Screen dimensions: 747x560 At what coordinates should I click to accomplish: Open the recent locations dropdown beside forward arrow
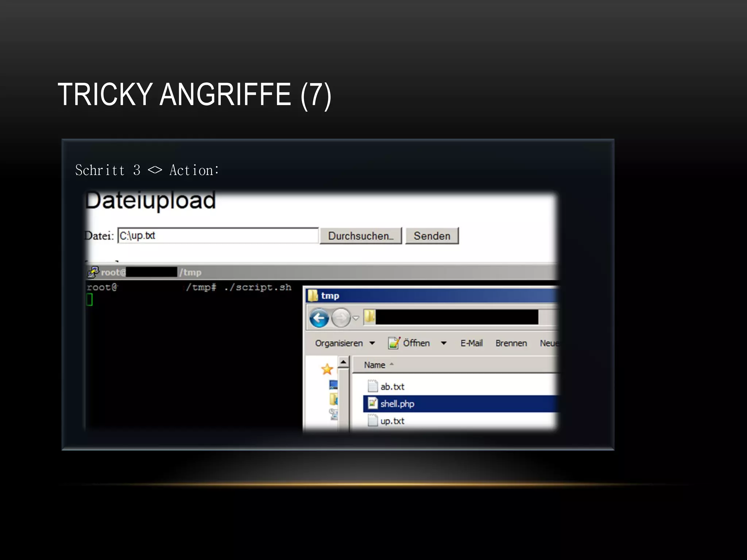click(356, 318)
